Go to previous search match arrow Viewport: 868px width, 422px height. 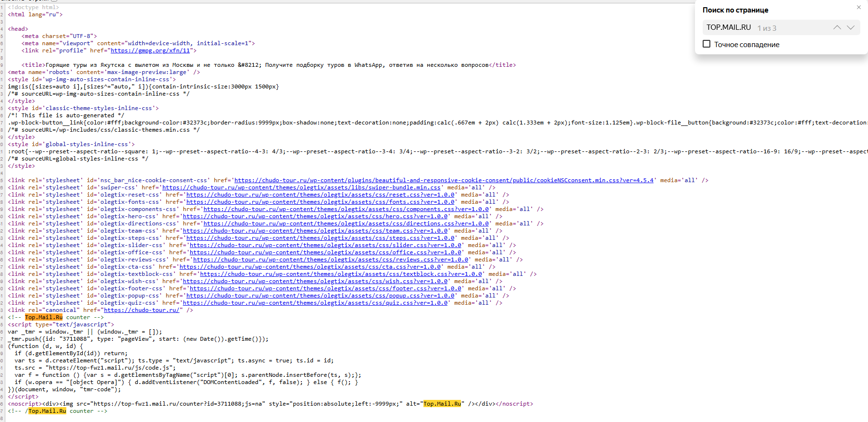tap(837, 27)
